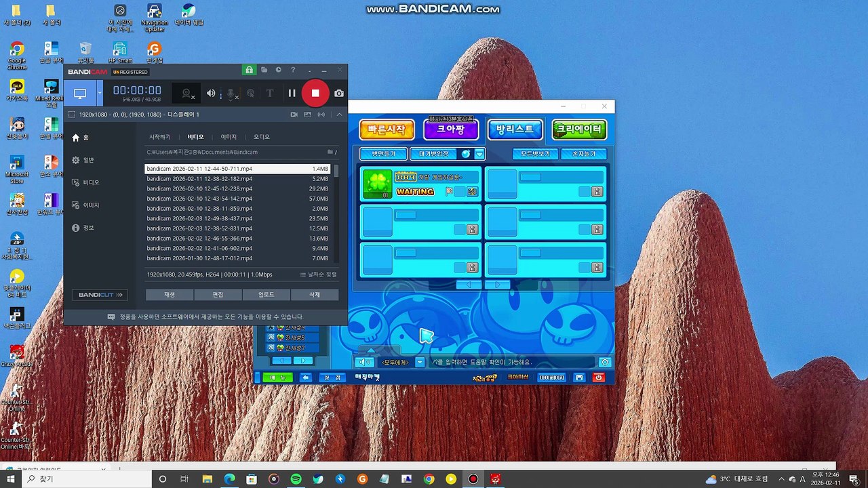Click the clover thumbnail of the WAITING room
This screenshot has width=868, height=488.
pos(378,184)
